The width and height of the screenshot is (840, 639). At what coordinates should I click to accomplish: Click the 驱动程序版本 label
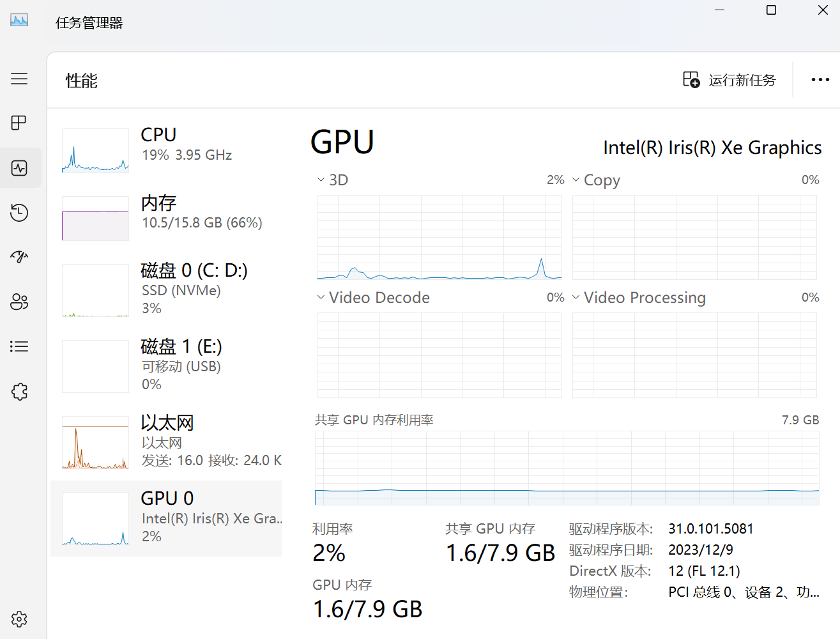point(611,529)
